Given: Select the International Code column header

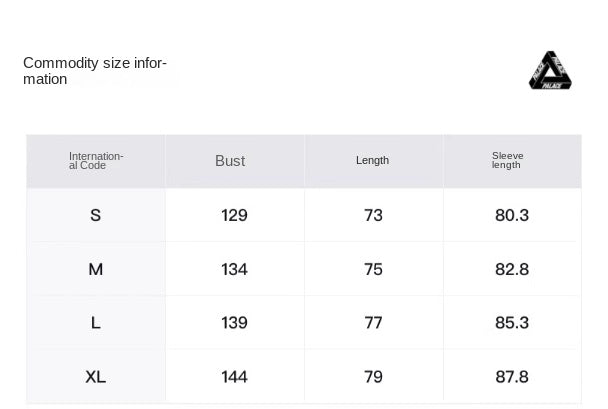Looking at the screenshot, I should pos(96,161).
